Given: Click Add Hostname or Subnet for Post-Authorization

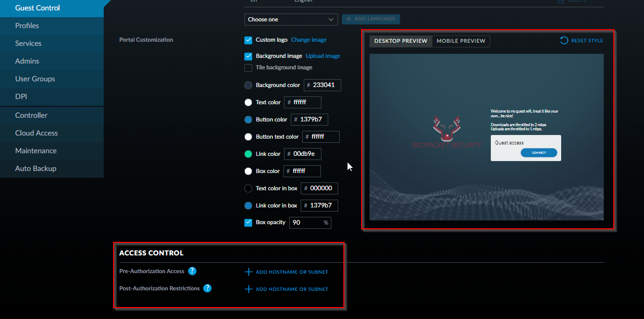Looking at the screenshot, I should pos(292,289).
